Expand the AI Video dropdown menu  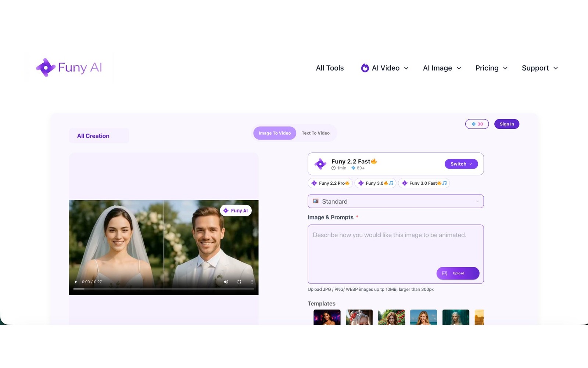click(x=385, y=68)
